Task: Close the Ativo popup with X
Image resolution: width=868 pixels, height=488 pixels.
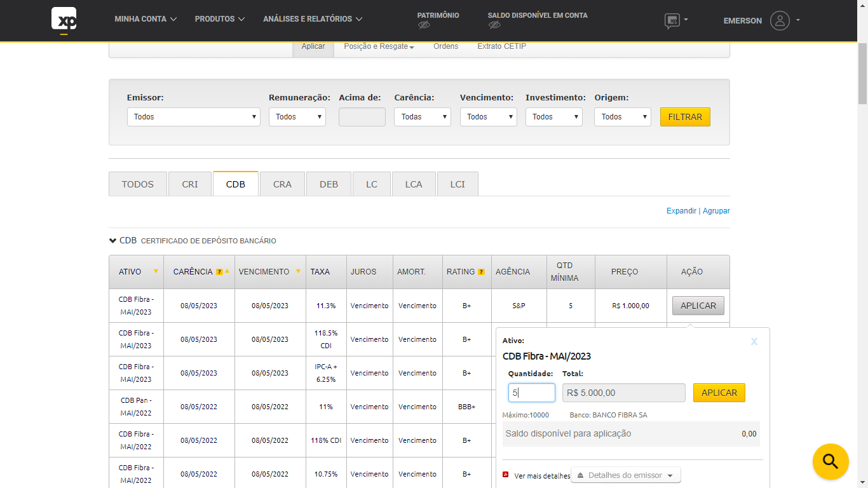Action: [754, 341]
